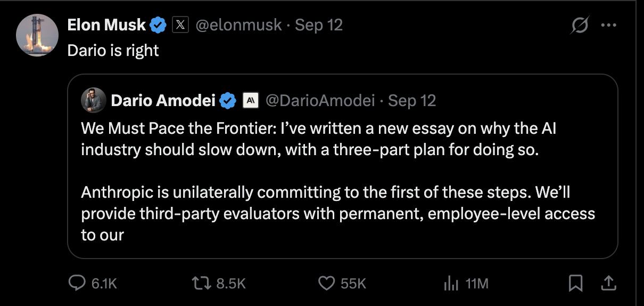Image resolution: width=644 pixels, height=306 pixels.
Task: Click the repost arrows icon
Action: pyautogui.click(x=202, y=284)
